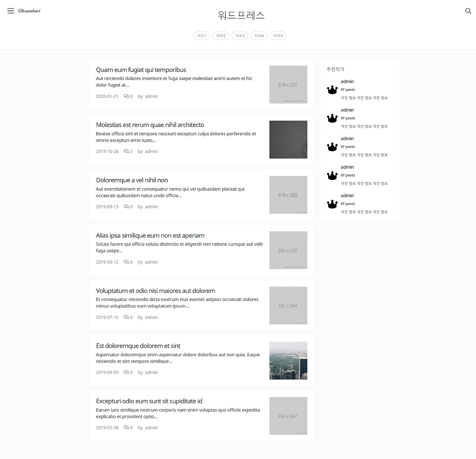
Task: Open the hamburger navigation menu
Action: pyautogui.click(x=11, y=11)
